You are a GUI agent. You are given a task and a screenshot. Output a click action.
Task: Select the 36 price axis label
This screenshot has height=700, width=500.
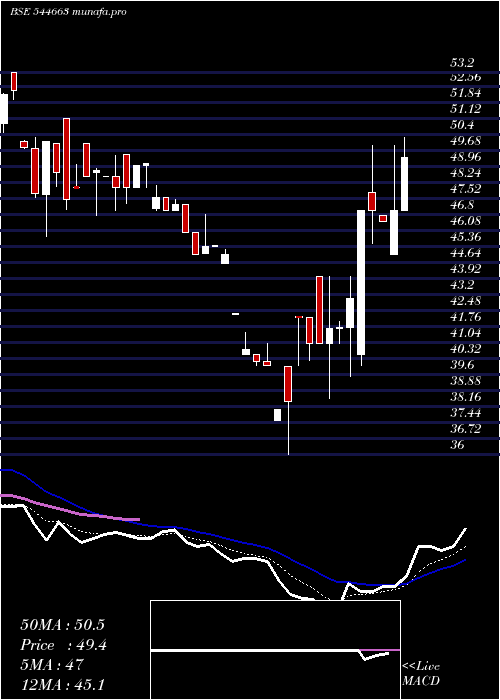pyautogui.click(x=458, y=445)
